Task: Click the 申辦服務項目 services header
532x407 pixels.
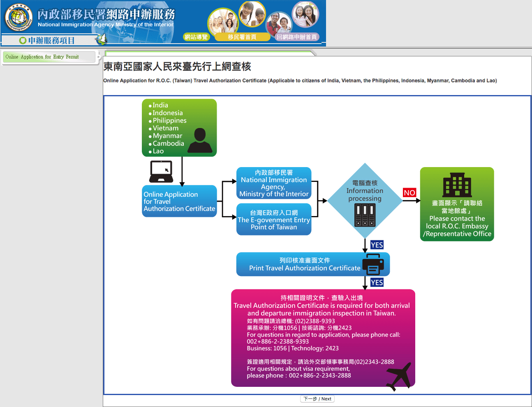Action: [x=51, y=40]
